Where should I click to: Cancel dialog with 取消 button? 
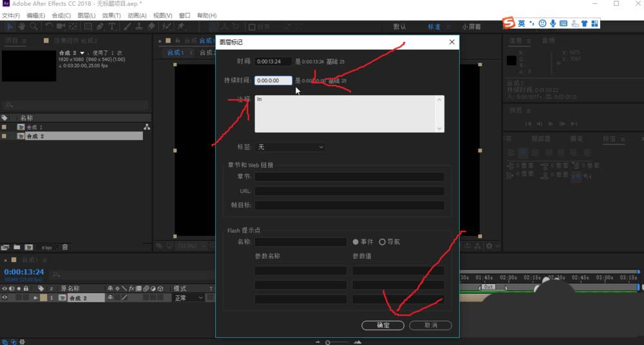430,325
